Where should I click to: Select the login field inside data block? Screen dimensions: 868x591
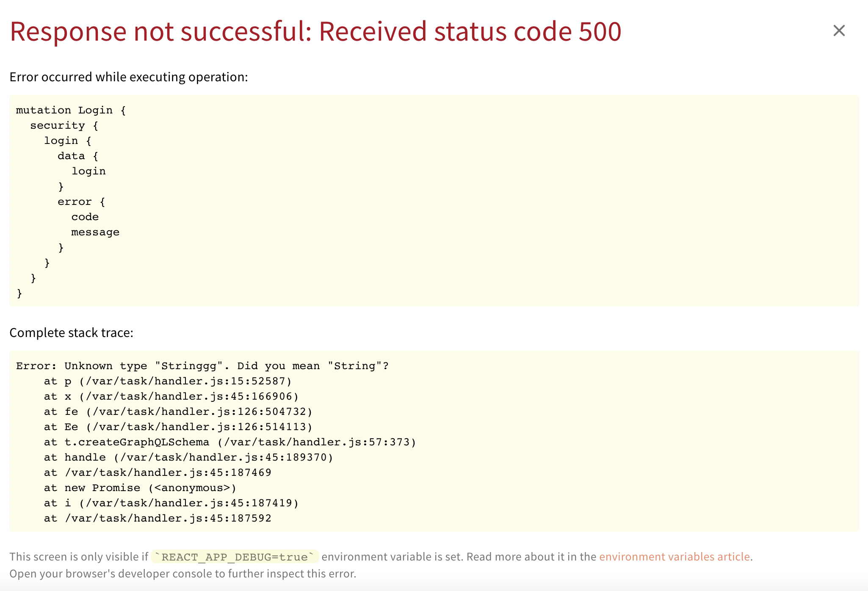pyautogui.click(x=89, y=171)
